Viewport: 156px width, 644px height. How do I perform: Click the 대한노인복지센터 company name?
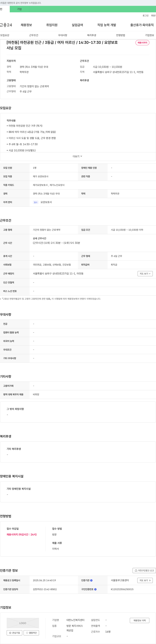point(75,620)
